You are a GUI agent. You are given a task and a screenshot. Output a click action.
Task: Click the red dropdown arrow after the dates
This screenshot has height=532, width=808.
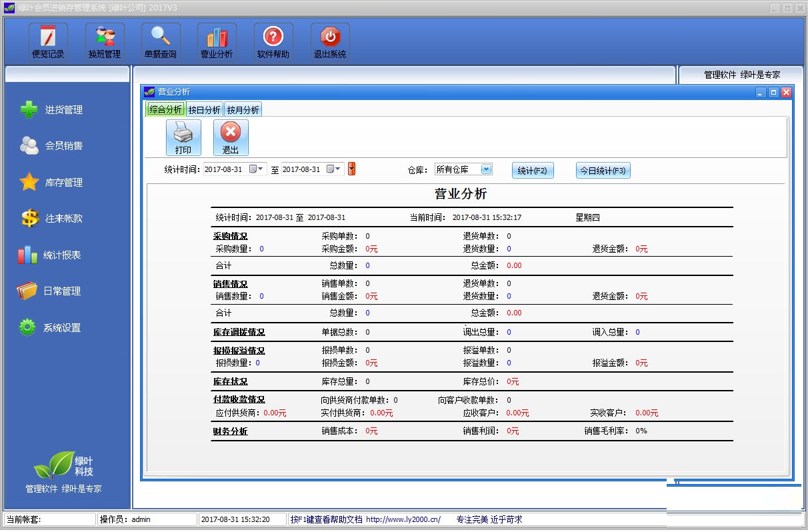tap(351, 169)
